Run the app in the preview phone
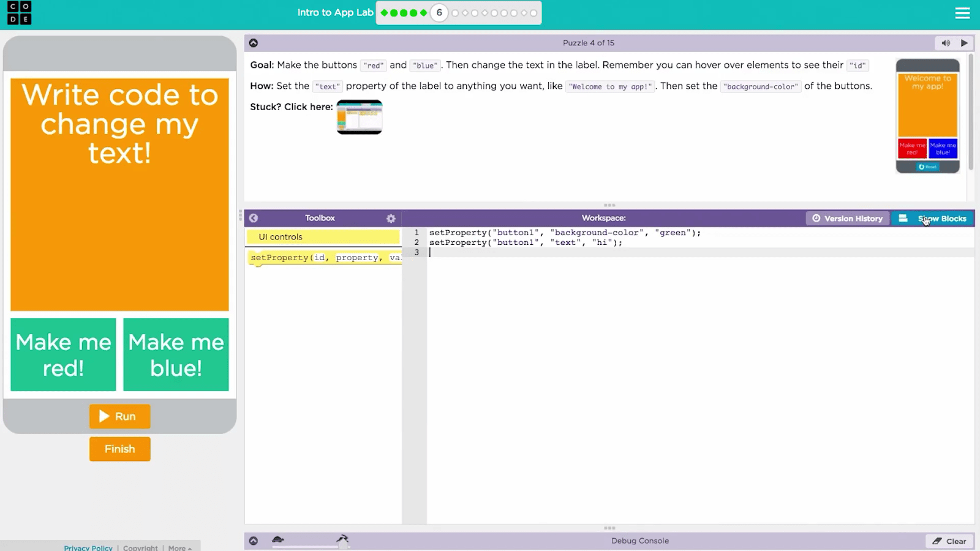Viewport: 980px width, 551px height. tap(119, 416)
